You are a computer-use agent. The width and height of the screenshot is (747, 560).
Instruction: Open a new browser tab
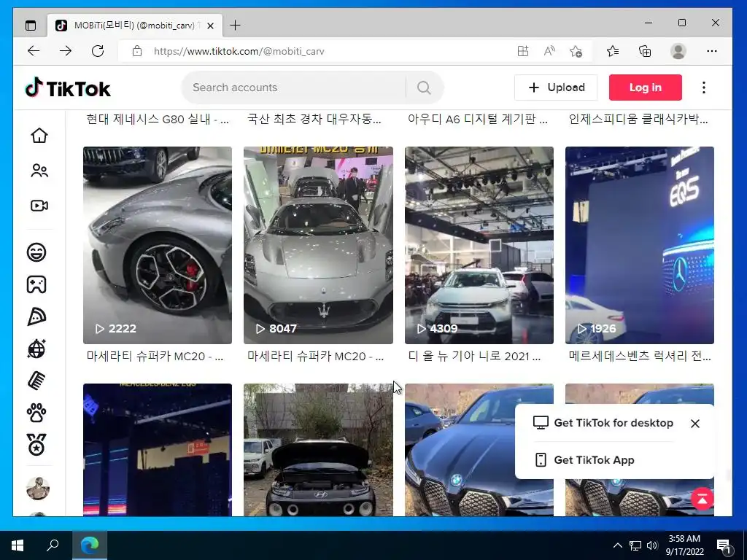[x=236, y=26]
